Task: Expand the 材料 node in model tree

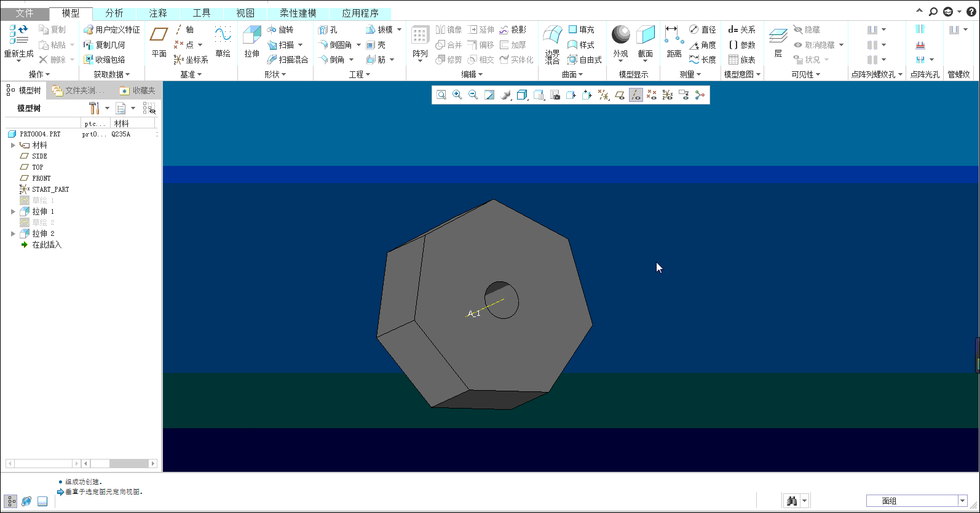Action: [13, 145]
